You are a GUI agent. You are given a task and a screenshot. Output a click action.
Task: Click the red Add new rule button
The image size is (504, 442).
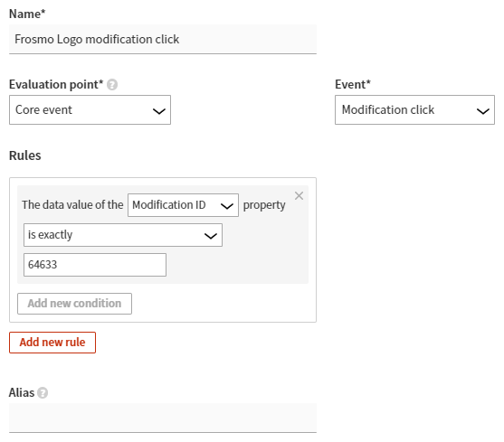52,343
